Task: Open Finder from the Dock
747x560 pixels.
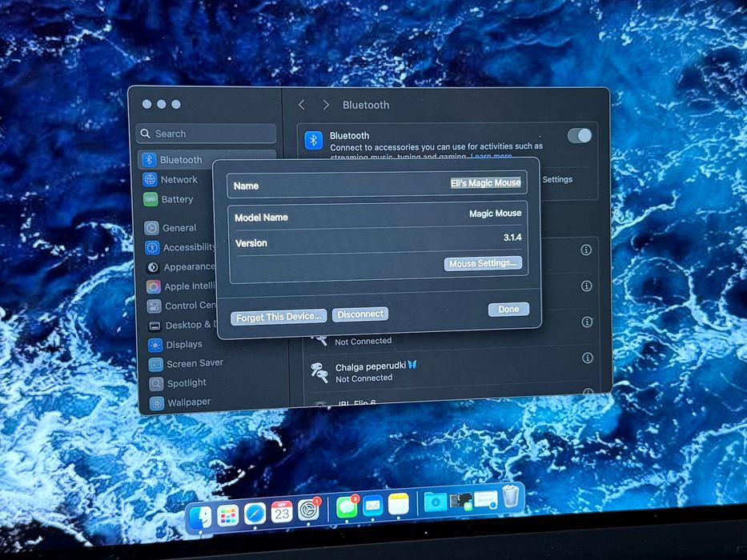Action: coord(201,517)
